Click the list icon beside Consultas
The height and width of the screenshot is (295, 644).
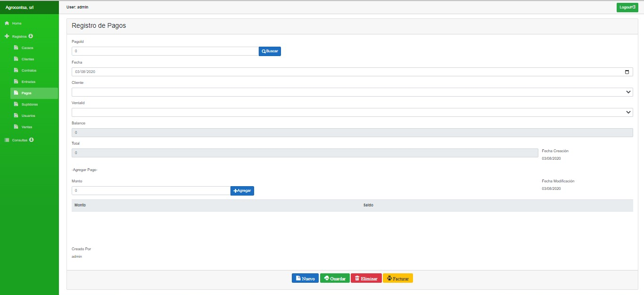[7, 140]
